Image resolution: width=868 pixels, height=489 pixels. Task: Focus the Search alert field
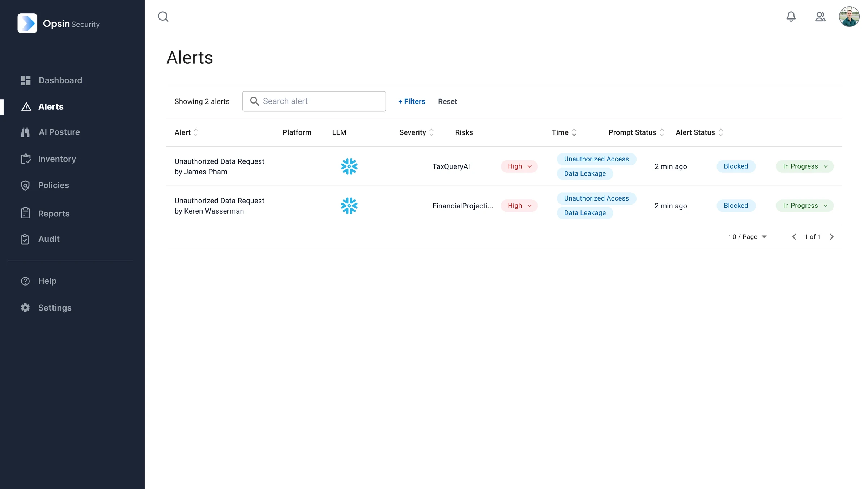pos(314,101)
